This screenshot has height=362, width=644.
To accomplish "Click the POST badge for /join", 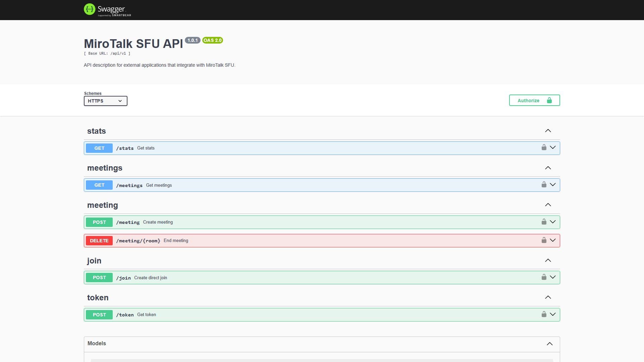I will pos(99,278).
